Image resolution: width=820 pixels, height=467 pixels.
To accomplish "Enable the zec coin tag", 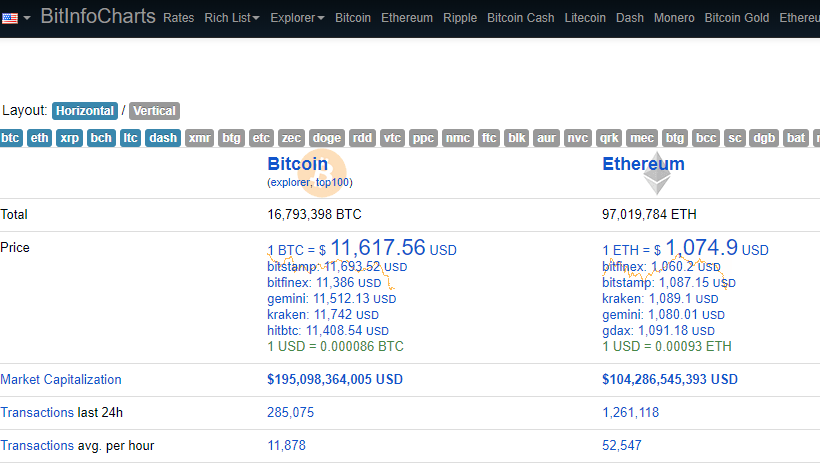I will click(x=291, y=138).
